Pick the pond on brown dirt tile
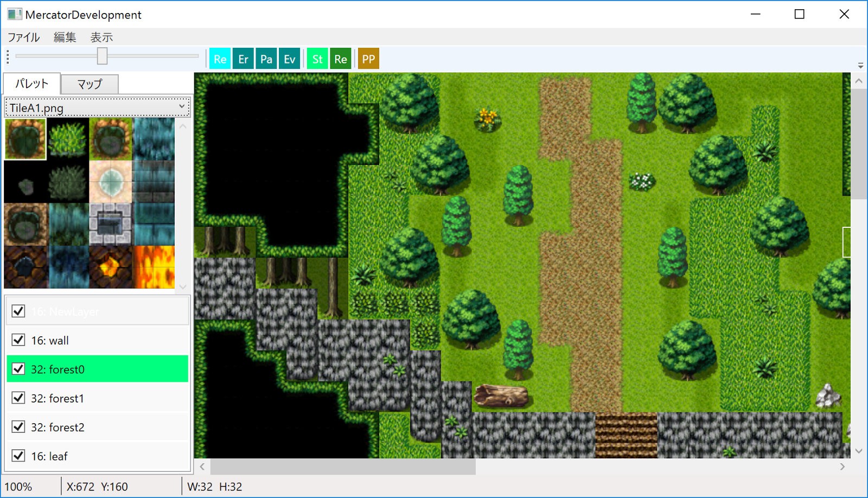 (25, 225)
